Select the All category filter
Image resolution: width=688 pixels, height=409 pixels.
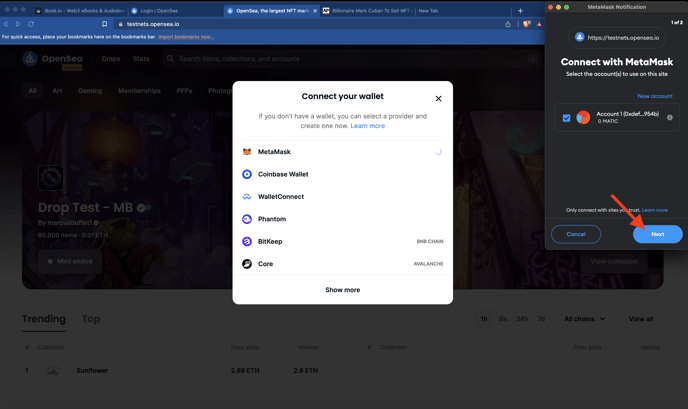(x=32, y=91)
